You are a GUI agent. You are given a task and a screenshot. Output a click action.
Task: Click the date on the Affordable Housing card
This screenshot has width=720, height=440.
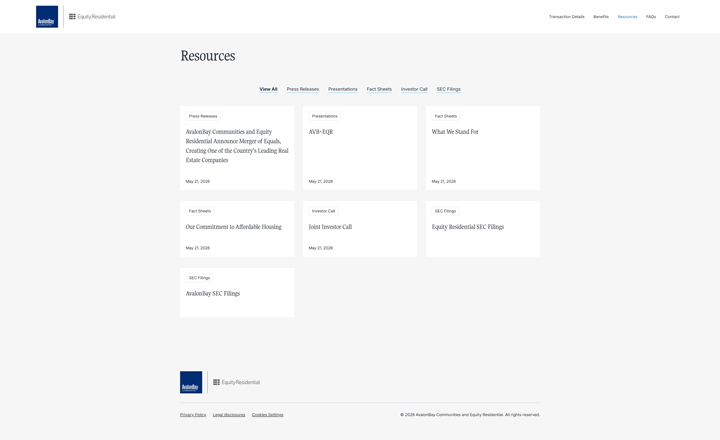(x=197, y=248)
